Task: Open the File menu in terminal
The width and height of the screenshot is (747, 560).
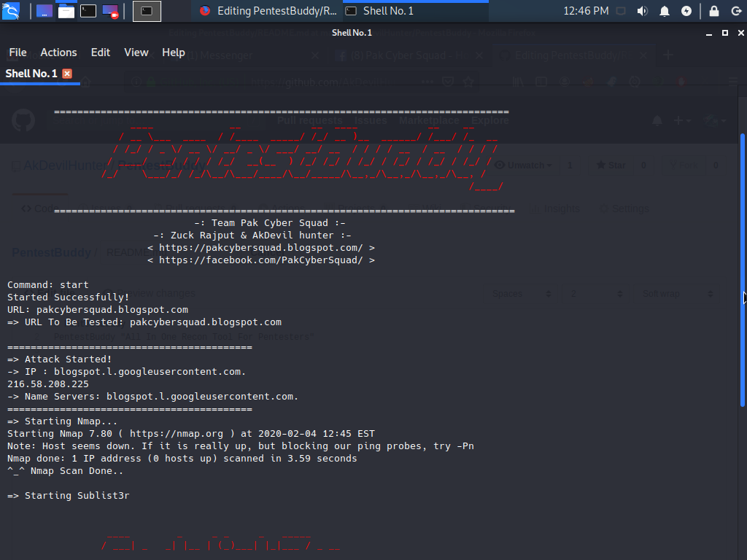Action: tap(18, 52)
